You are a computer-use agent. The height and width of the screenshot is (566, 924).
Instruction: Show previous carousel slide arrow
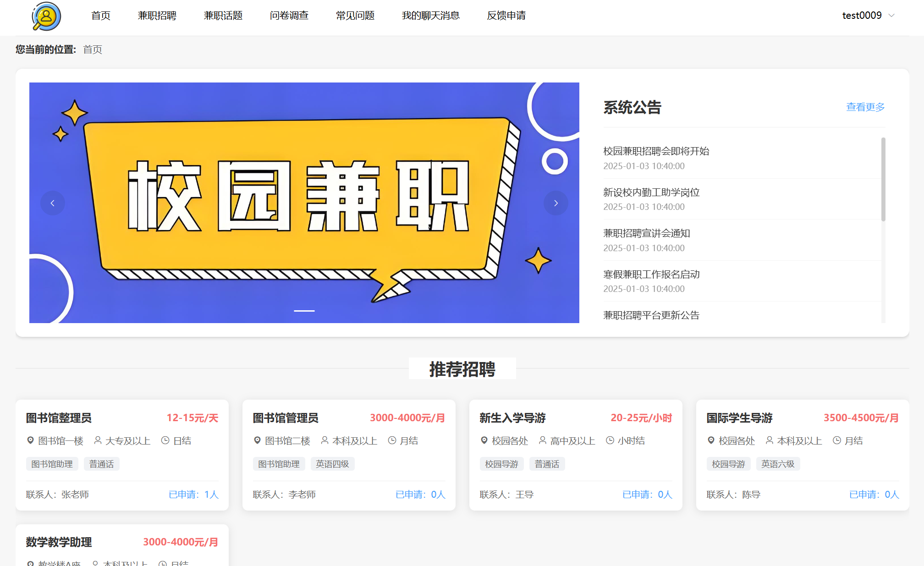[53, 203]
